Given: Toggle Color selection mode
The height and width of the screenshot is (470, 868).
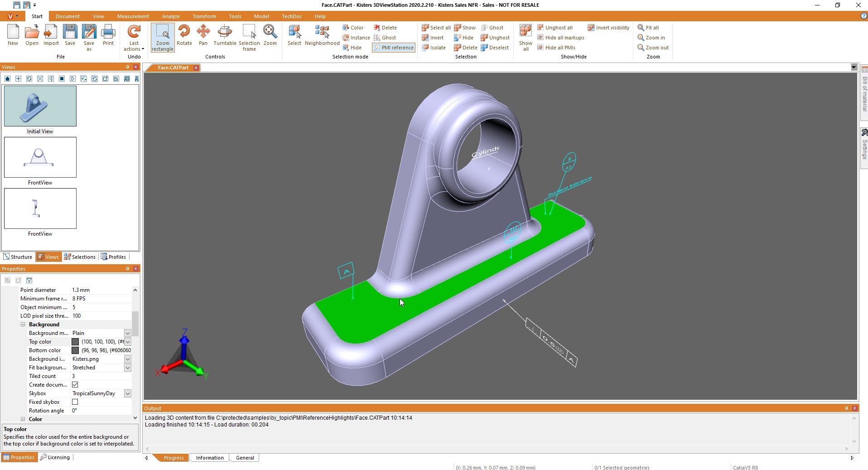Looking at the screenshot, I should click(352, 28).
